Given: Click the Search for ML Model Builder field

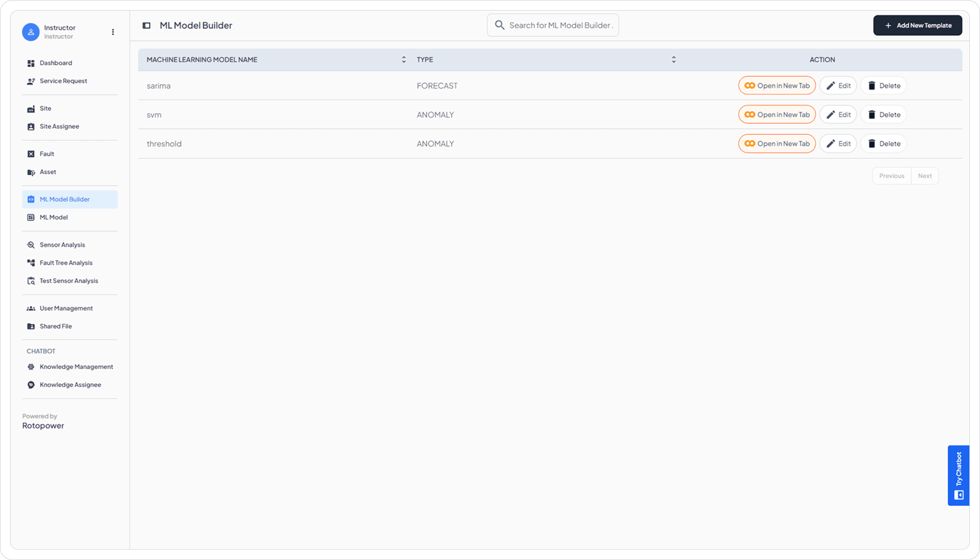Looking at the screenshot, I should (x=561, y=25).
